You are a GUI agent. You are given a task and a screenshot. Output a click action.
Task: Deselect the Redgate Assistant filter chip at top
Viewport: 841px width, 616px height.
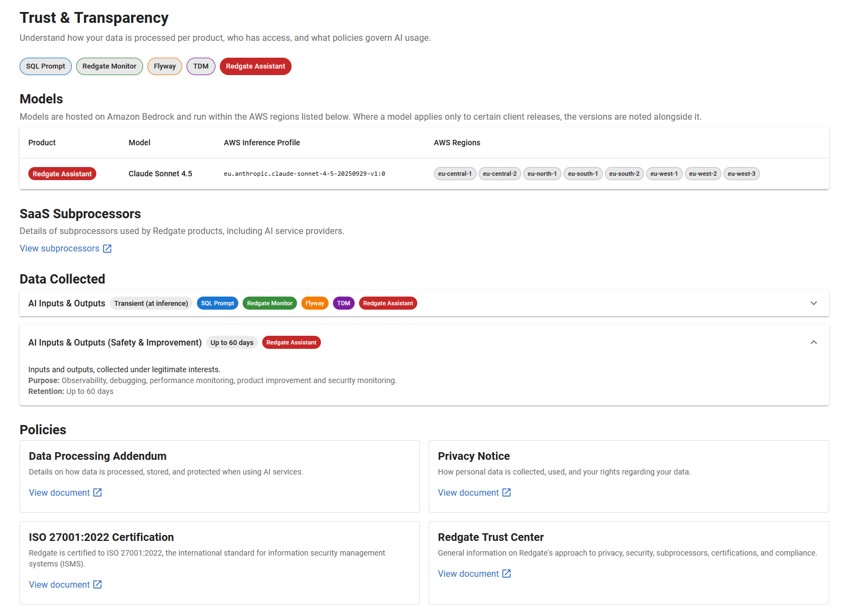coord(256,66)
